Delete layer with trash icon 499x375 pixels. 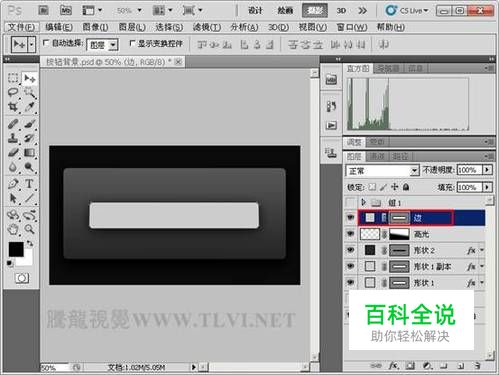[x=478, y=366]
